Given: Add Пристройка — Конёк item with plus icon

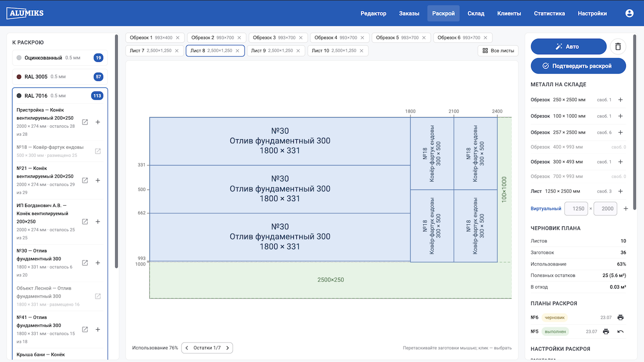Looking at the screenshot, I should coord(98,122).
